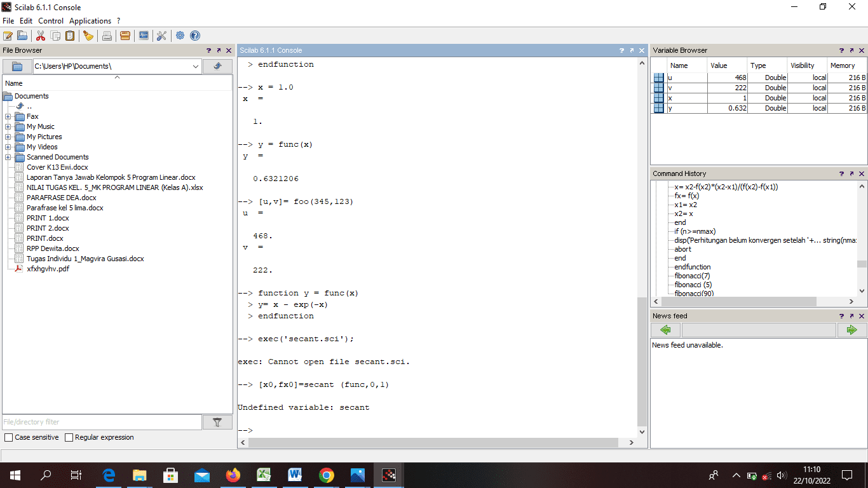Select fibonacci(7) in Command History

tap(692, 276)
